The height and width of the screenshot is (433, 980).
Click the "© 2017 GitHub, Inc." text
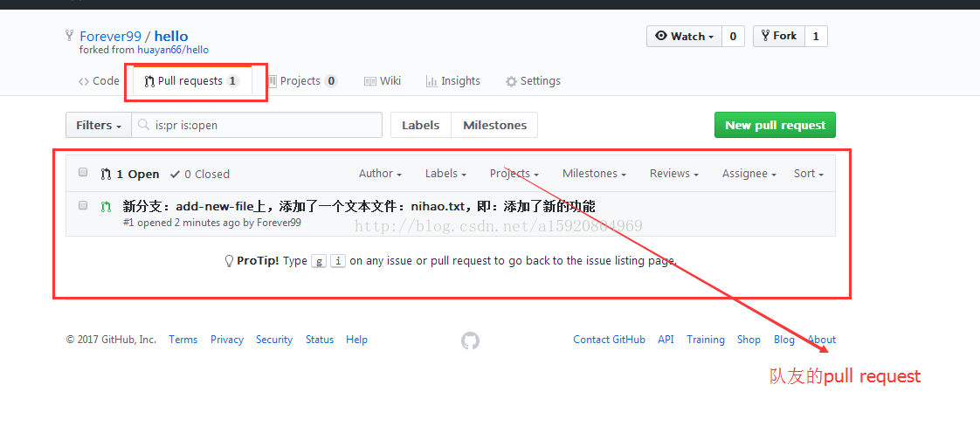[111, 340]
